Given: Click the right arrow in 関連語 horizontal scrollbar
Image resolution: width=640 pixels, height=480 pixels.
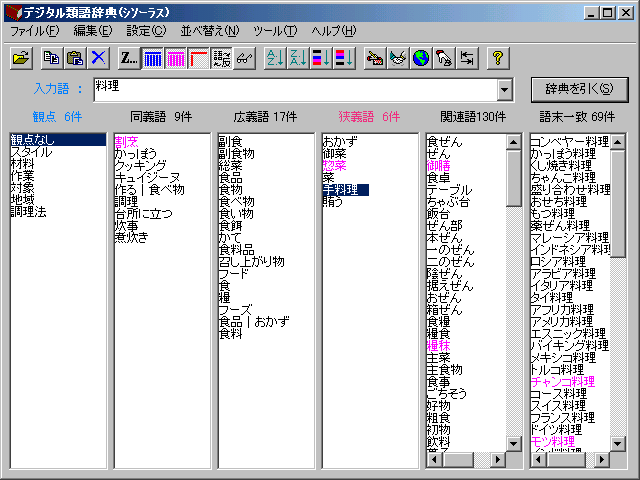Looking at the screenshot, I should point(498,460).
